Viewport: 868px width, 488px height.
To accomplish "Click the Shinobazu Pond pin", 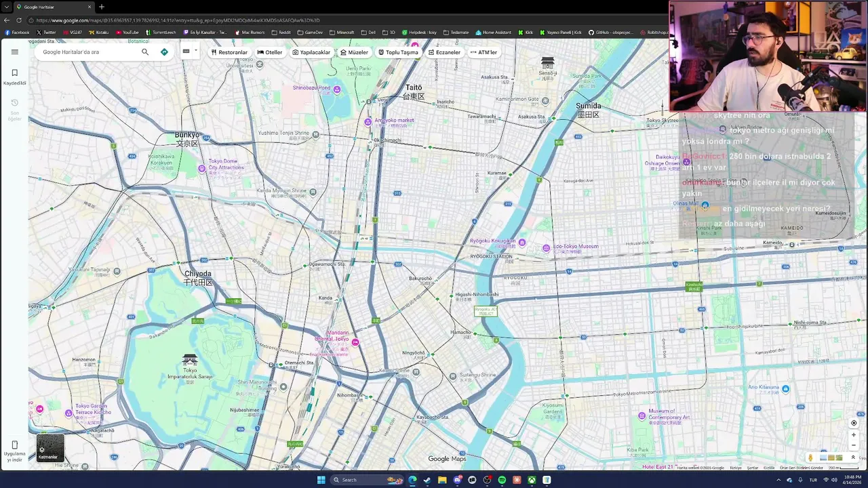I will tap(337, 89).
